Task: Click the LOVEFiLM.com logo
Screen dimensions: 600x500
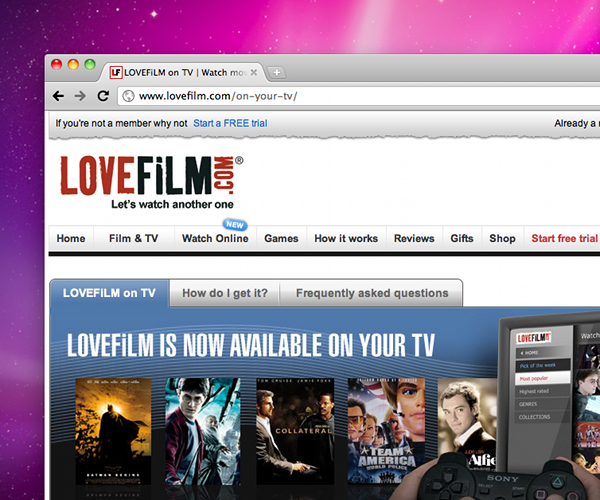Action: (x=152, y=175)
